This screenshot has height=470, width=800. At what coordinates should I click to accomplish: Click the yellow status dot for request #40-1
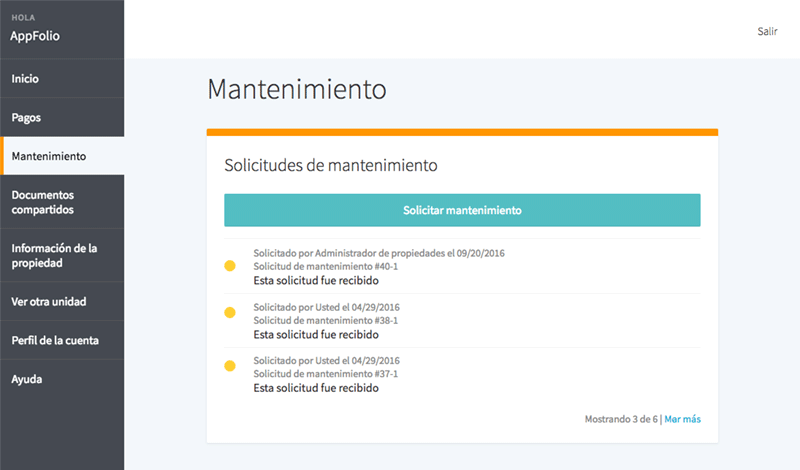pyautogui.click(x=230, y=267)
